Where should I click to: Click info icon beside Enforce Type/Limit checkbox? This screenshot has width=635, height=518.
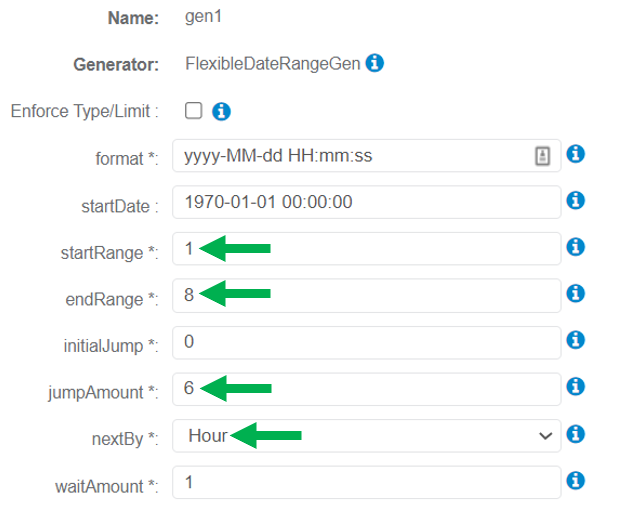pyautogui.click(x=221, y=111)
